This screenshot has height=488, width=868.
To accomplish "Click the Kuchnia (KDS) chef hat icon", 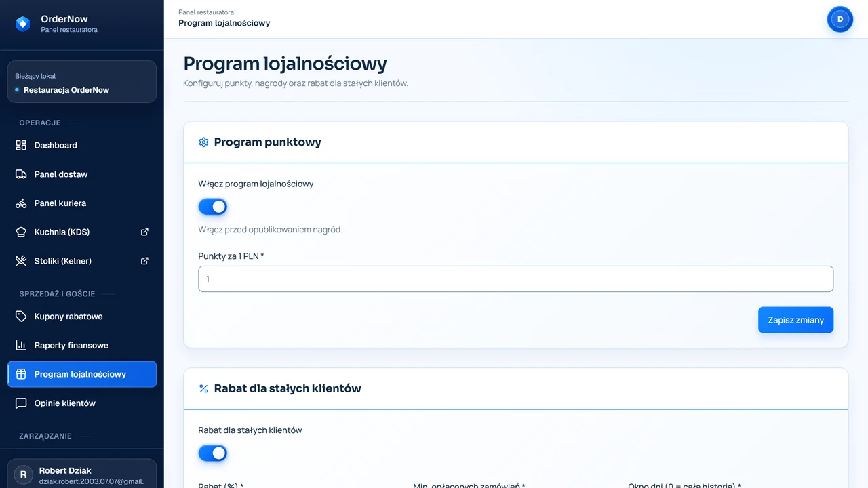I will click(21, 232).
